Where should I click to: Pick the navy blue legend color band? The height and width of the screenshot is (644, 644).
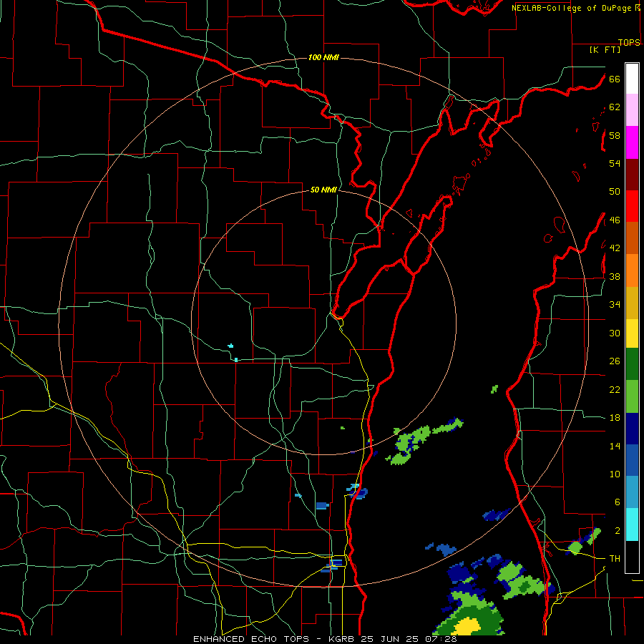[632, 429]
